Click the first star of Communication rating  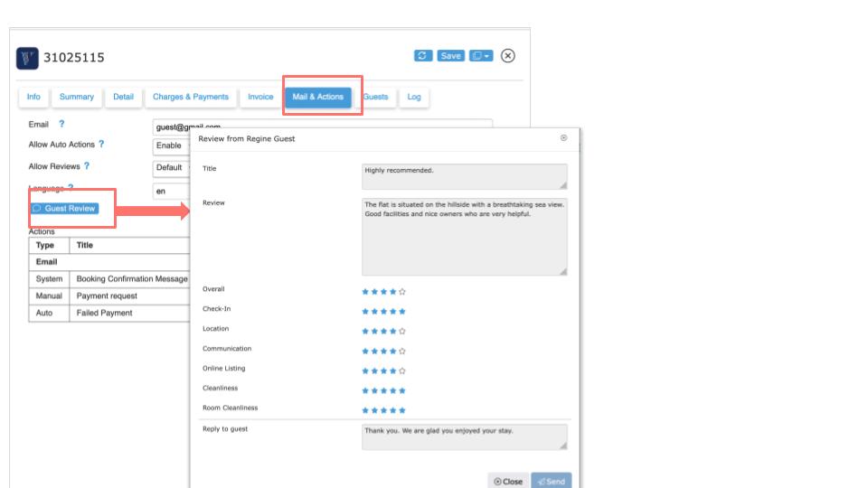tap(365, 352)
